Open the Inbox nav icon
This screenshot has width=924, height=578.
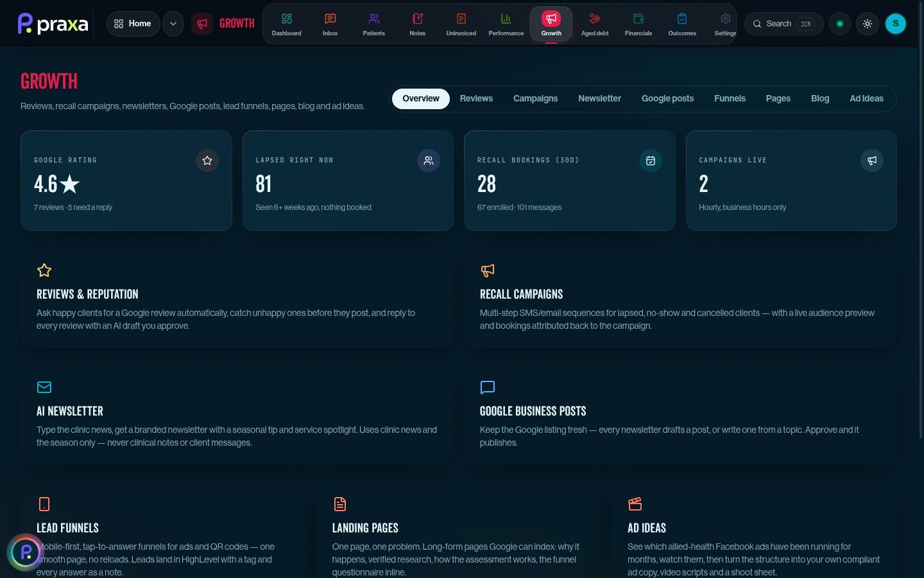point(330,24)
